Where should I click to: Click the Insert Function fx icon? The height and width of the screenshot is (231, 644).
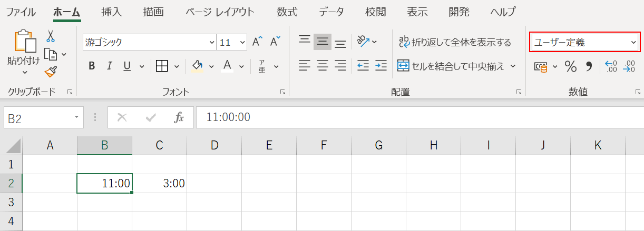[x=179, y=117]
